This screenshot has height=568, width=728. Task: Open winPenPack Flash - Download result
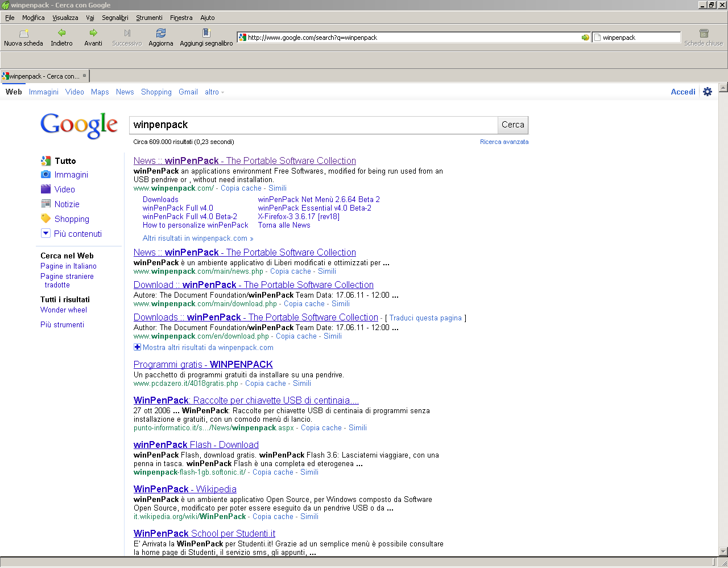click(x=196, y=445)
